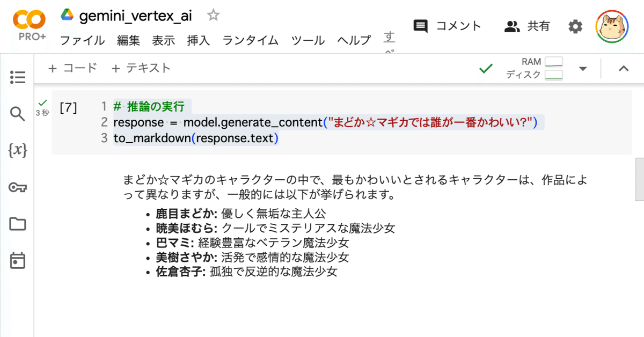644x337 pixels.
Task: Open comments with the コメント button
Action: click(x=447, y=25)
